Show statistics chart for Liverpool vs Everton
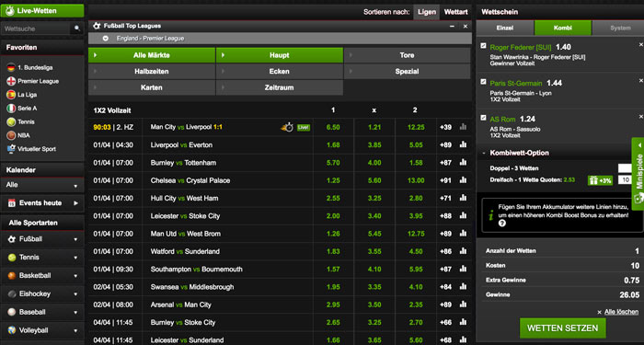644x345 pixels. pyautogui.click(x=464, y=144)
